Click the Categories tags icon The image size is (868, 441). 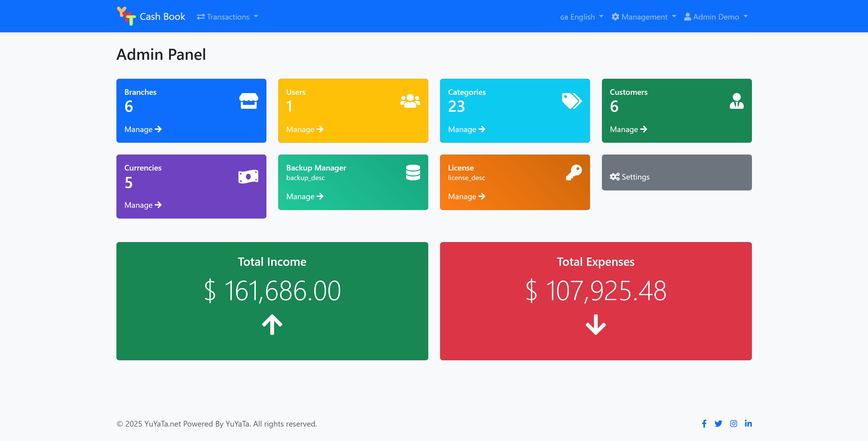click(572, 101)
